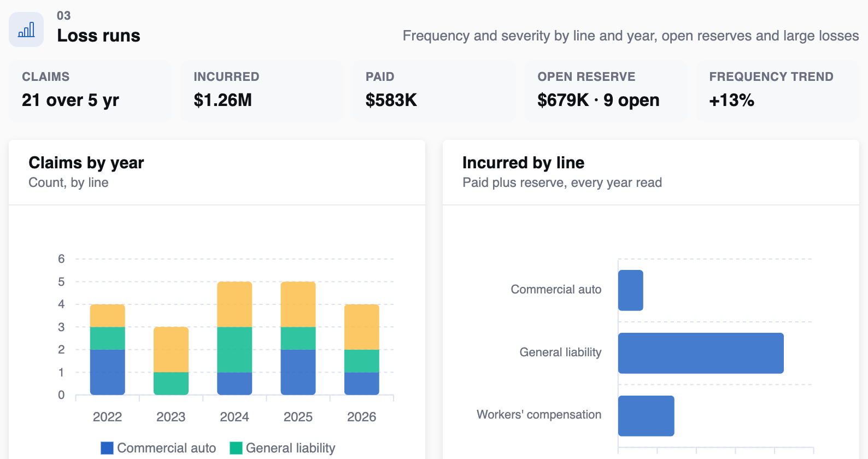
Task: Select the green segment of the 2023 bar
Action: pyautogui.click(x=171, y=384)
